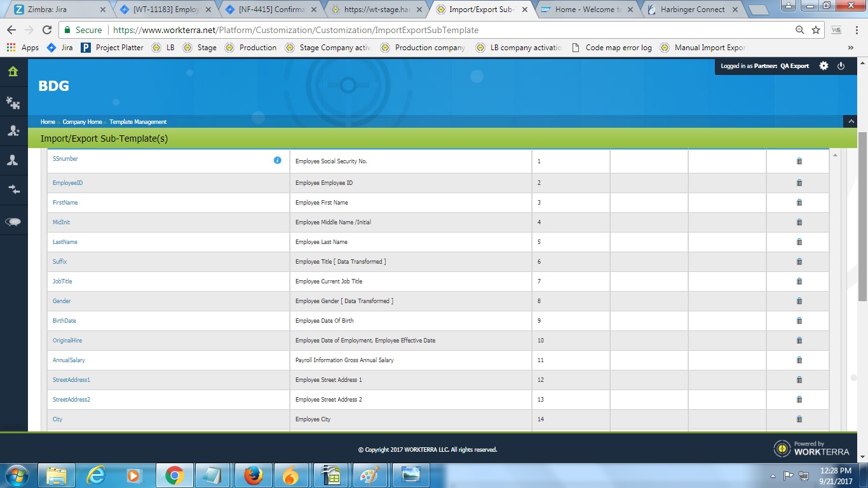This screenshot has width=868, height=488.
Task: Open the BirthDate field link
Action: (64, 321)
